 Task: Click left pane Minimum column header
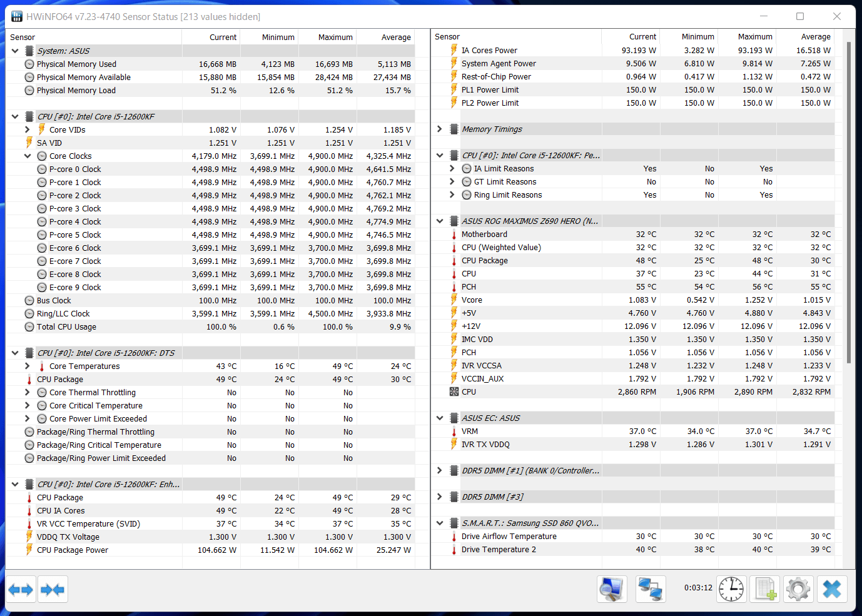[x=270, y=37]
